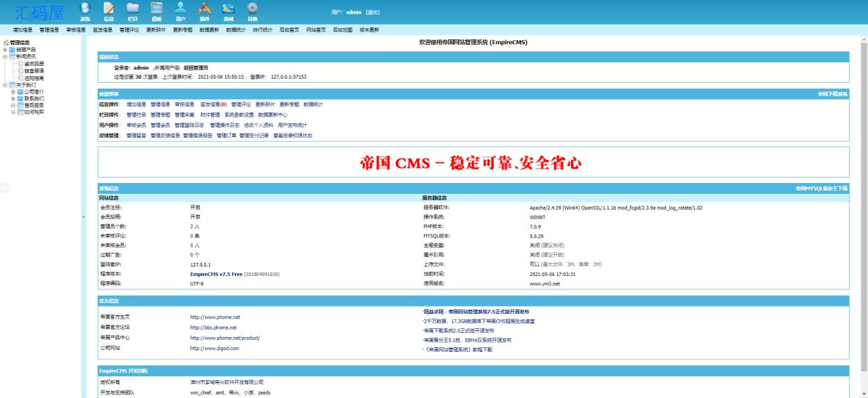
Task: Open 签发信息(0) in the quick menu
Action: 214,104
